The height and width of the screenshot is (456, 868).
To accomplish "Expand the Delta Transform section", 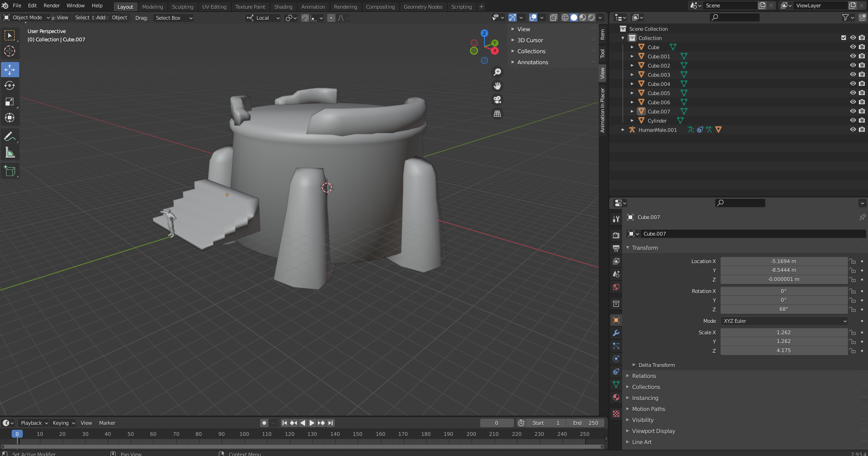I will tap(656, 365).
